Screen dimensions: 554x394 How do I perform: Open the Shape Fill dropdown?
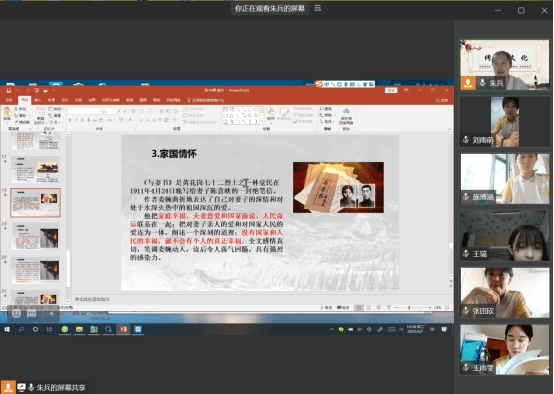click(x=303, y=108)
